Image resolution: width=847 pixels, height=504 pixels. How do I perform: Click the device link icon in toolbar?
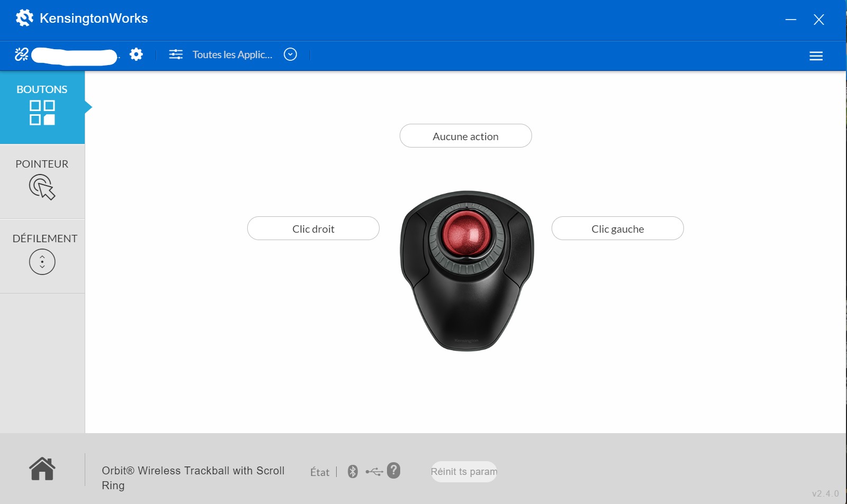click(22, 54)
